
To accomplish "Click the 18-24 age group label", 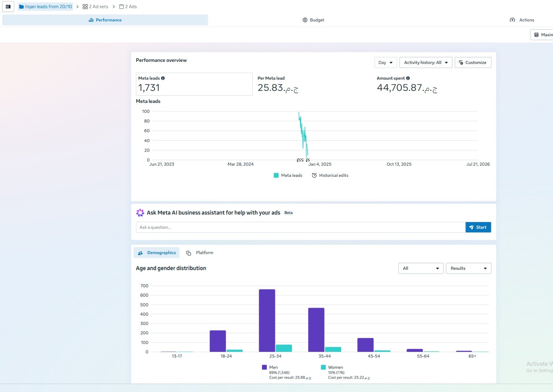I will [226, 356].
